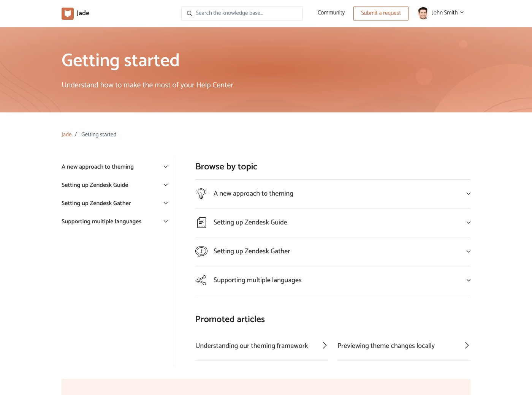Open the Community navigation link
The height and width of the screenshot is (395, 532).
coord(331,13)
